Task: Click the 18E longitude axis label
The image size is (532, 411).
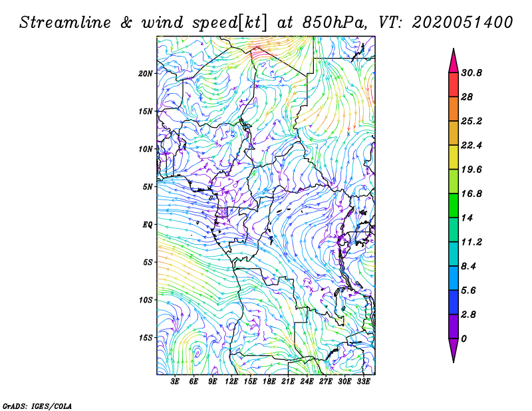Action: [x=269, y=382]
